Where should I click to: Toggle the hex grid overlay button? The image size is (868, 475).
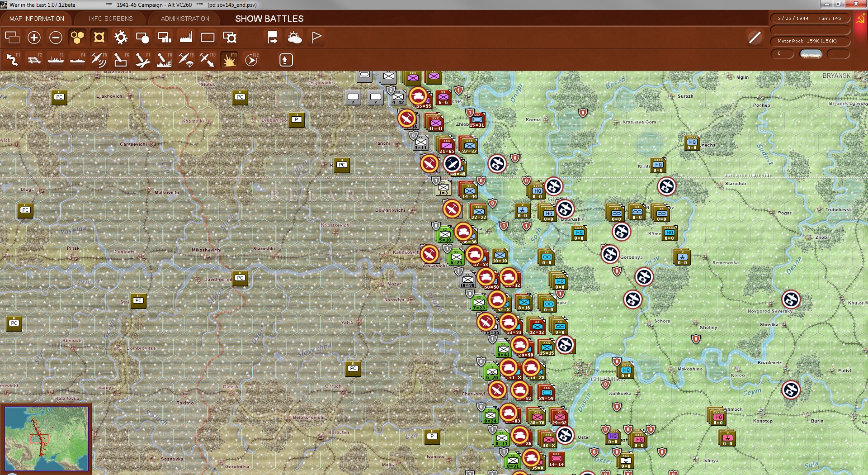[77, 37]
